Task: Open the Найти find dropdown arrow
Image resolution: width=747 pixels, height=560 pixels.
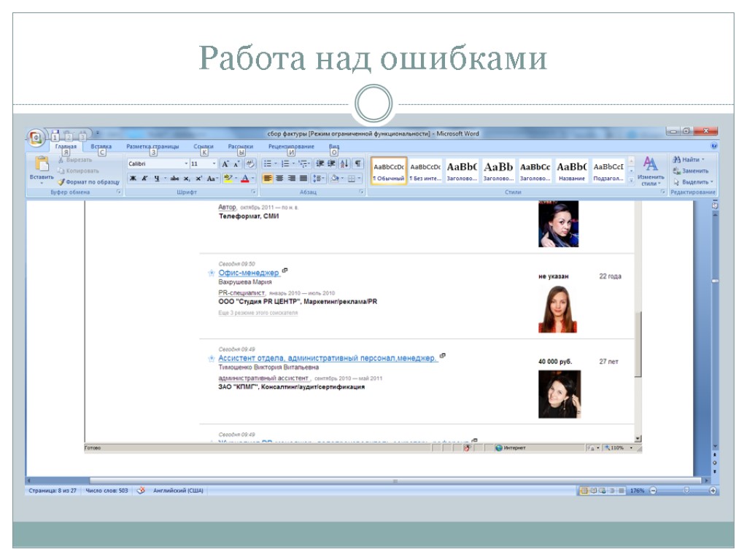Action: 703,160
